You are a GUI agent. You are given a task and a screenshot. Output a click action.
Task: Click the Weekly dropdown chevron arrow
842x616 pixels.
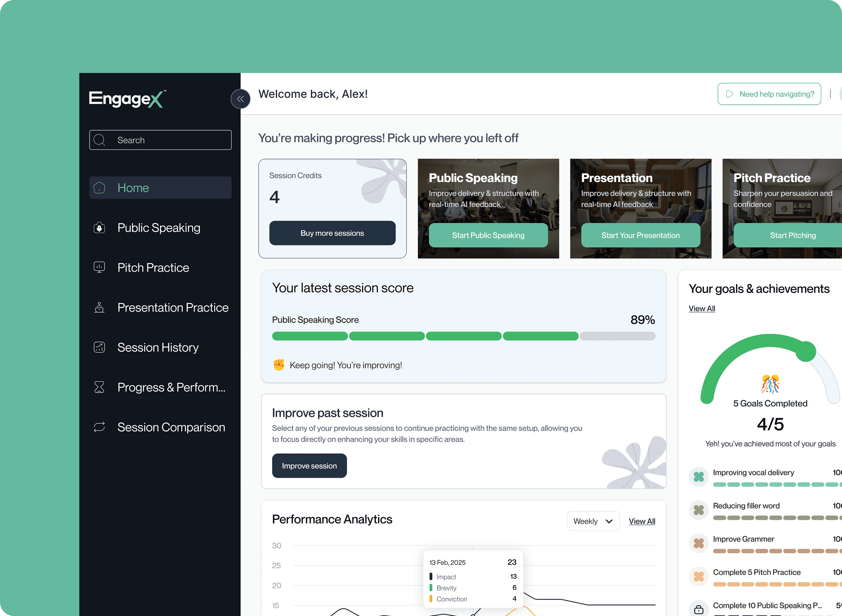click(x=609, y=521)
